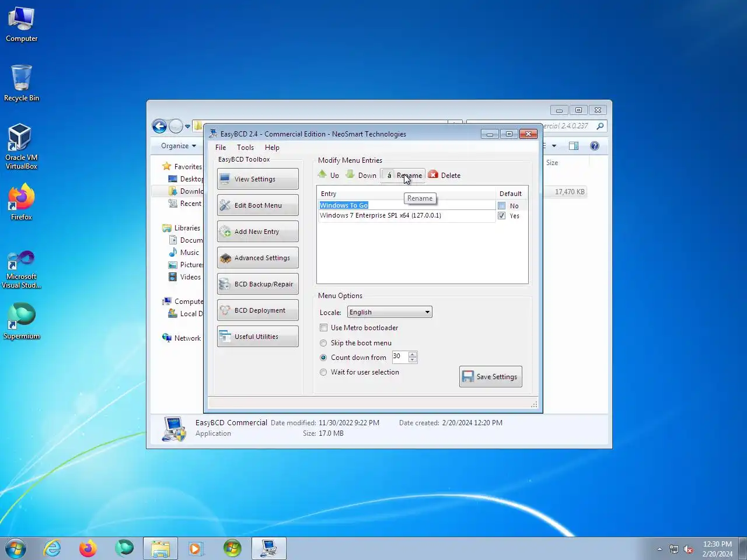Open Music library in Explorer
This screenshot has width=747, height=560.
(184, 253)
